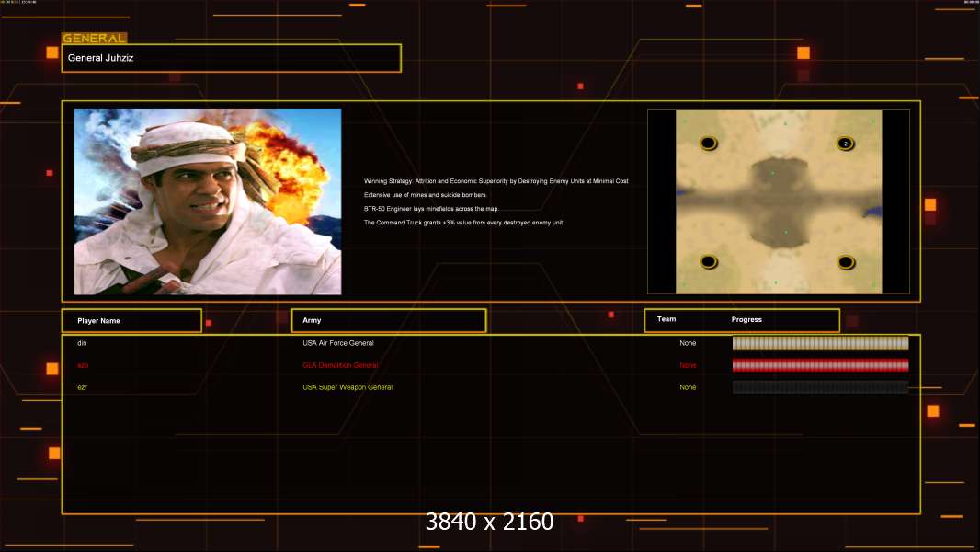The height and width of the screenshot is (552, 980).
Task: Select the red player name in GLA row
Action: tap(83, 365)
